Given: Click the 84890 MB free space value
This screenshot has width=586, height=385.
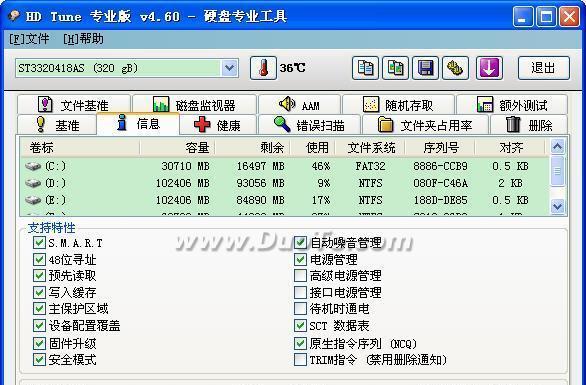Looking at the screenshot, I should [x=260, y=200].
